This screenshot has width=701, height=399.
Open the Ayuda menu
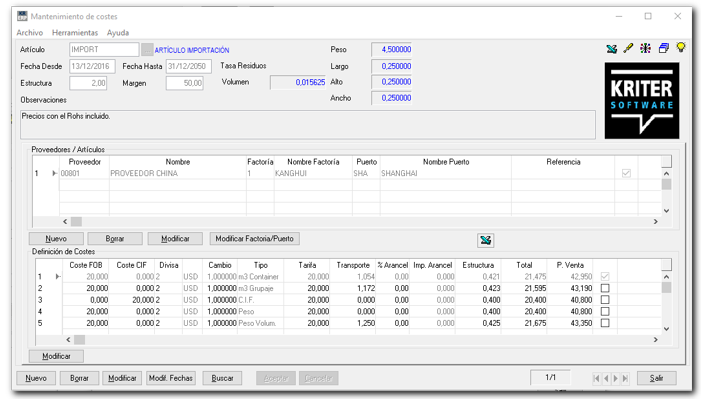(x=118, y=33)
